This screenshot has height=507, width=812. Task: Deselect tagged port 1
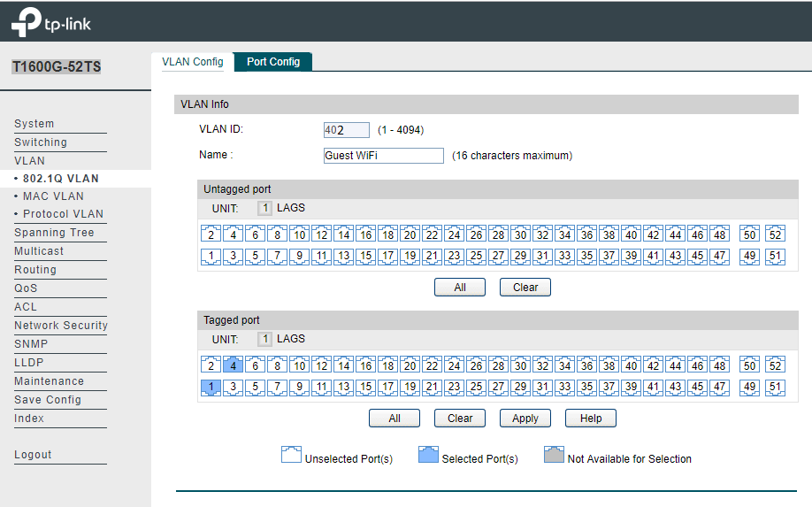pyautogui.click(x=211, y=387)
